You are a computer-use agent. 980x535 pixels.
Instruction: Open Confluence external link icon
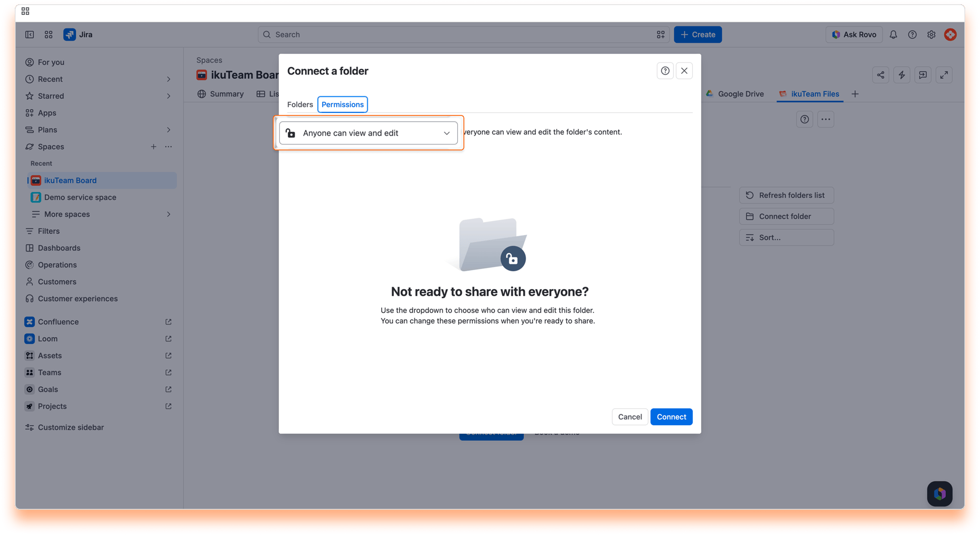coord(168,322)
